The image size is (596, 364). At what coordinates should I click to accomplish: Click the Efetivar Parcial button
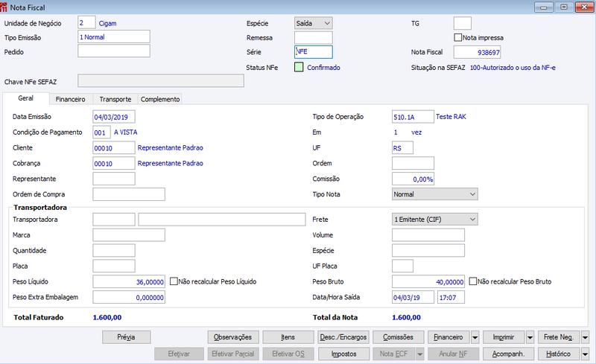233,354
